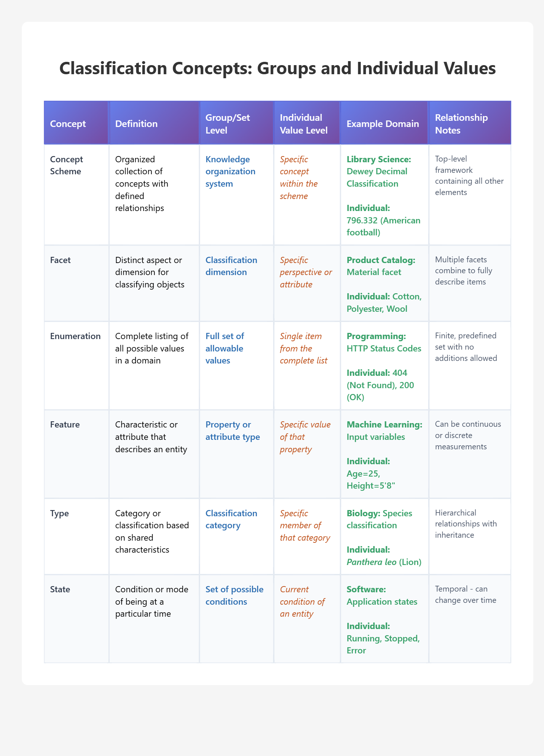Click "Knowledge organization system" blue text
544x756 pixels.
pyautogui.click(x=230, y=171)
